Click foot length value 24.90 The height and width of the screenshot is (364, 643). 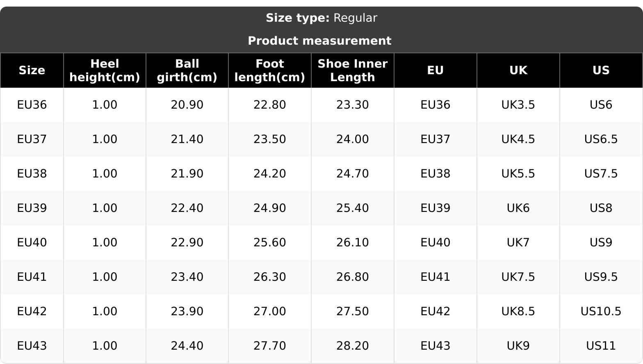[270, 208]
